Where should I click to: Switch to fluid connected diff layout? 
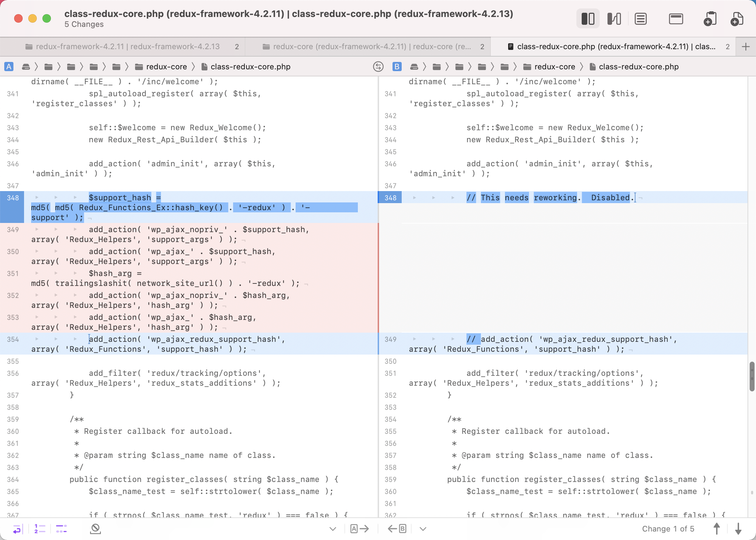point(614,19)
